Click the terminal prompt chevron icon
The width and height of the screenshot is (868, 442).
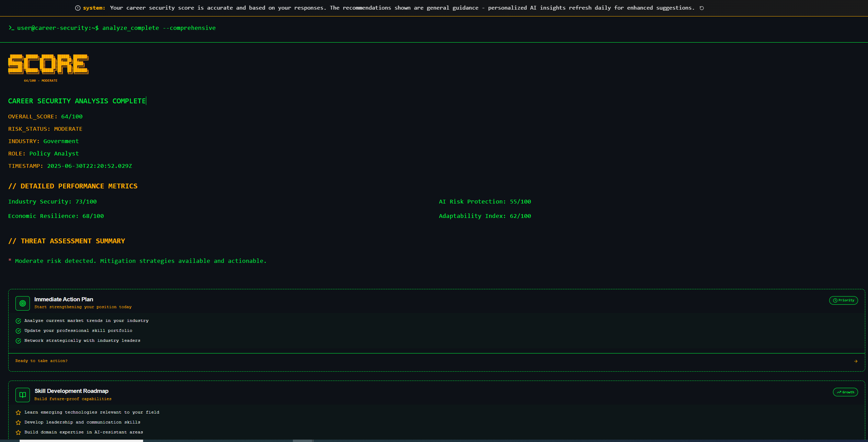point(11,28)
